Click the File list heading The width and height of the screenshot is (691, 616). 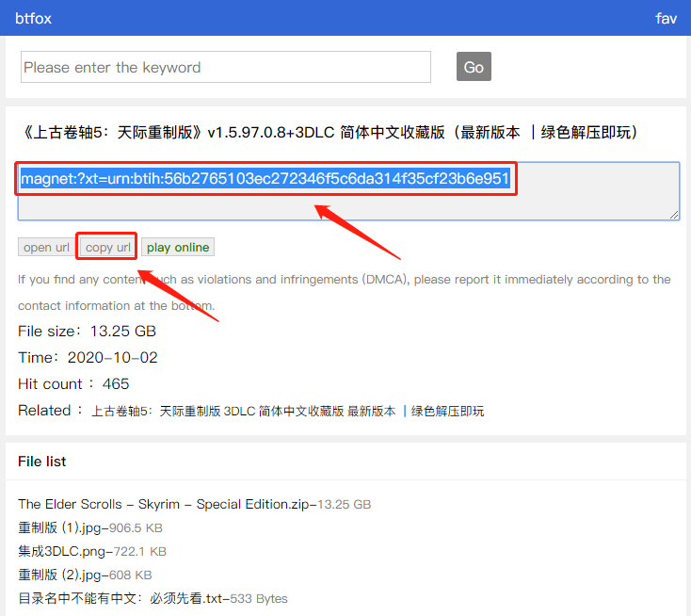point(41,462)
